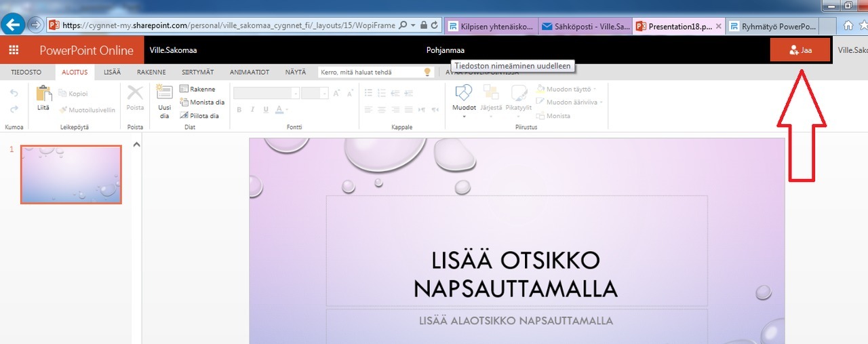The height and width of the screenshot is (344, 868).
Task: Click the slide subtitle placeholder
Action: pos(517,326)
